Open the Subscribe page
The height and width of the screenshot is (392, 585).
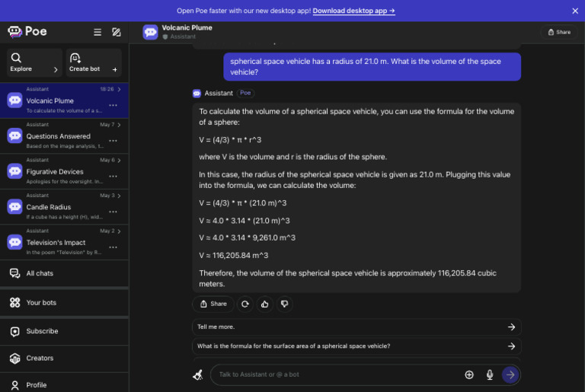[64, 331]
